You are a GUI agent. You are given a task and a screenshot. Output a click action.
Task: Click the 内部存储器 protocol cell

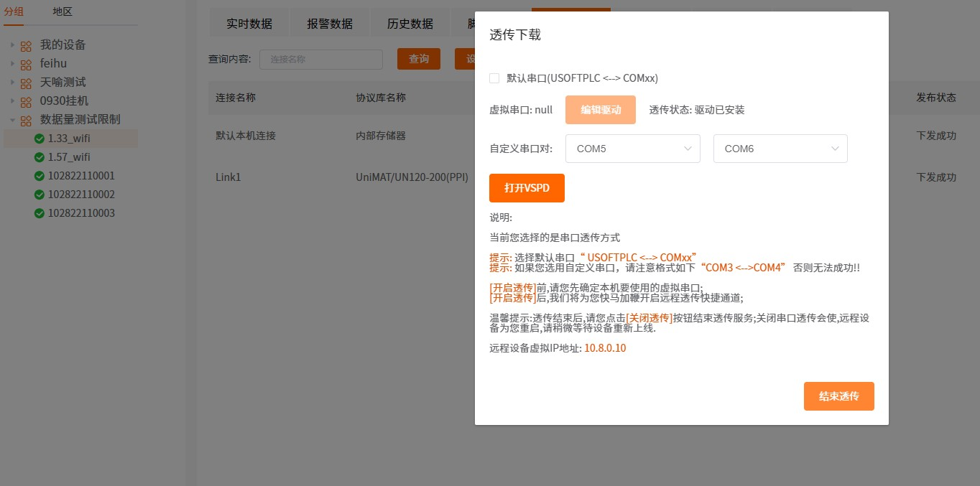coord(381,136)
